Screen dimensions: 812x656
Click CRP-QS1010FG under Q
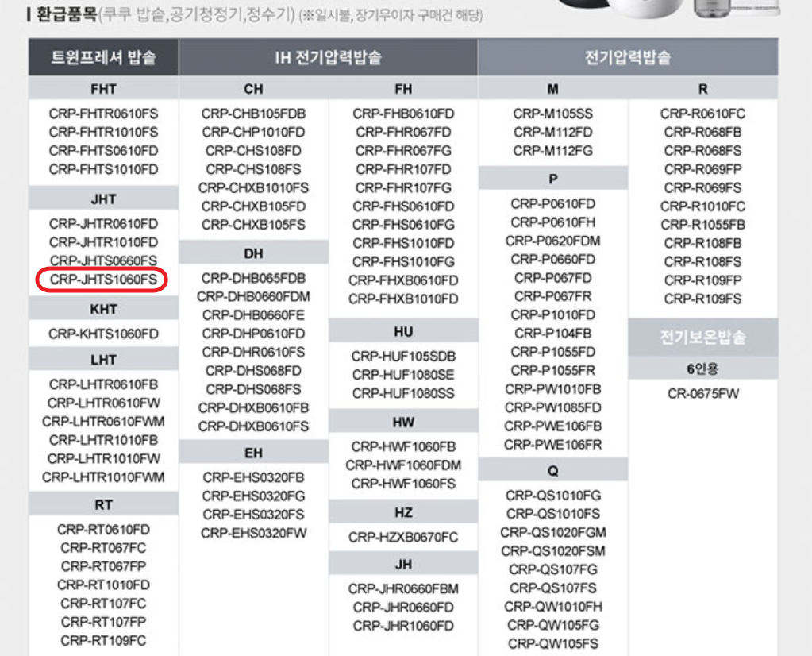[x=553, y=496]
